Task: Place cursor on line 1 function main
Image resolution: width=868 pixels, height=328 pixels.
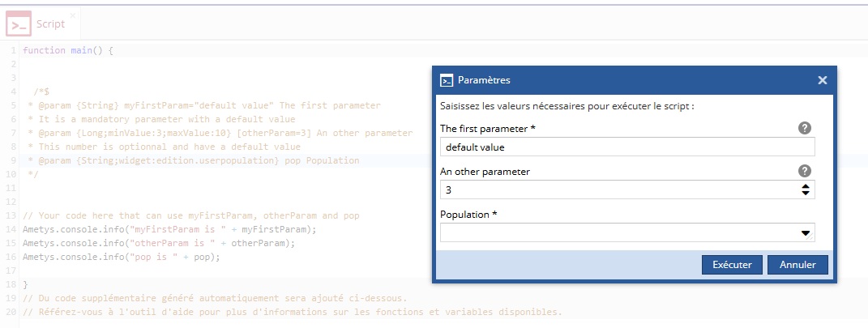Action: (x=67, y=50)
